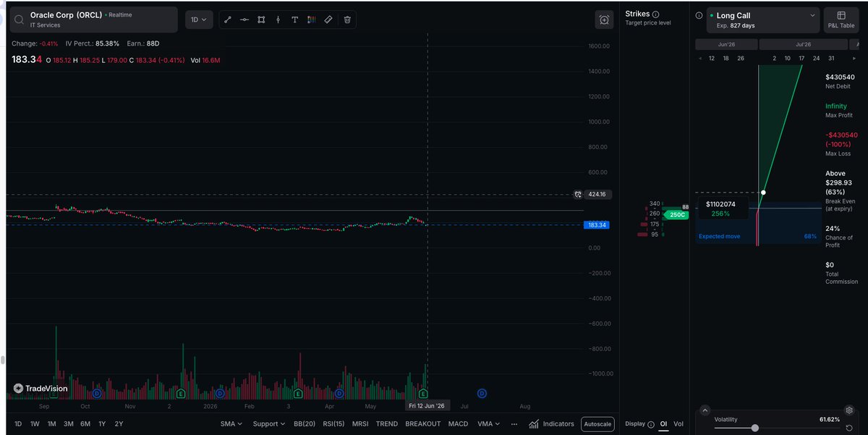
Task: Open the ticker search magnifier icon
Action: [20, 20]
